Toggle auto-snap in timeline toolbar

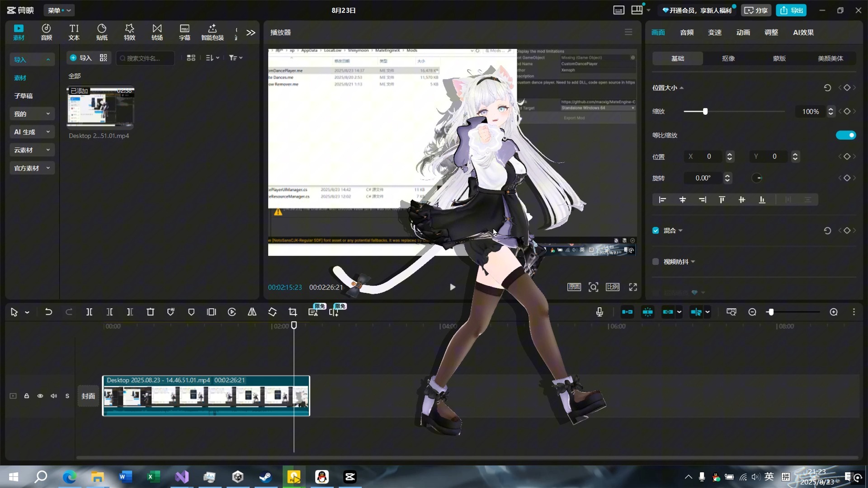[x=648, y=312]
